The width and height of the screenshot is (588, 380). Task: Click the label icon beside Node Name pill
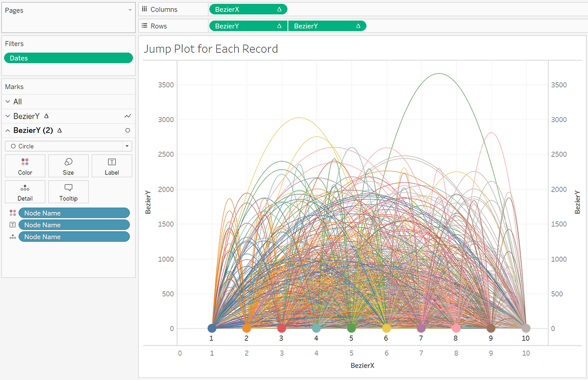[x=12, y=225]
